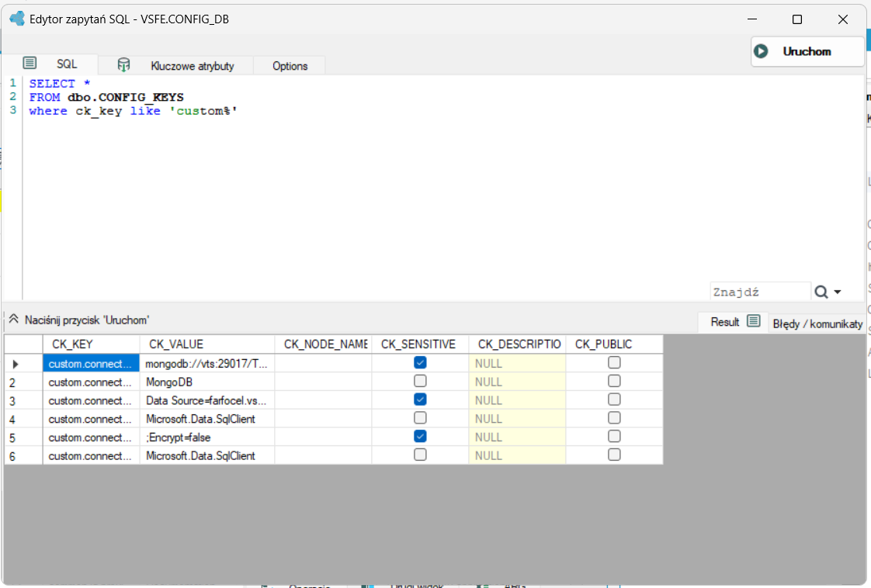This screenshot has width=871, height=588.
Task: Check CK_PUBLIC in the ;Encrypt=false row
Action: [x=614, y=436]
